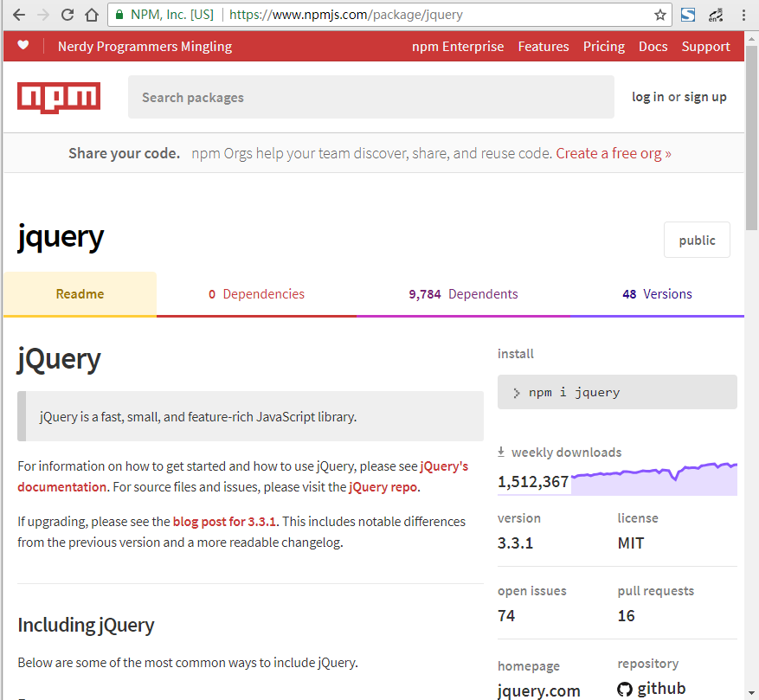Open Docs in top navigation
Viewport: 759px width, 700px height.
[x=653, y=47]
